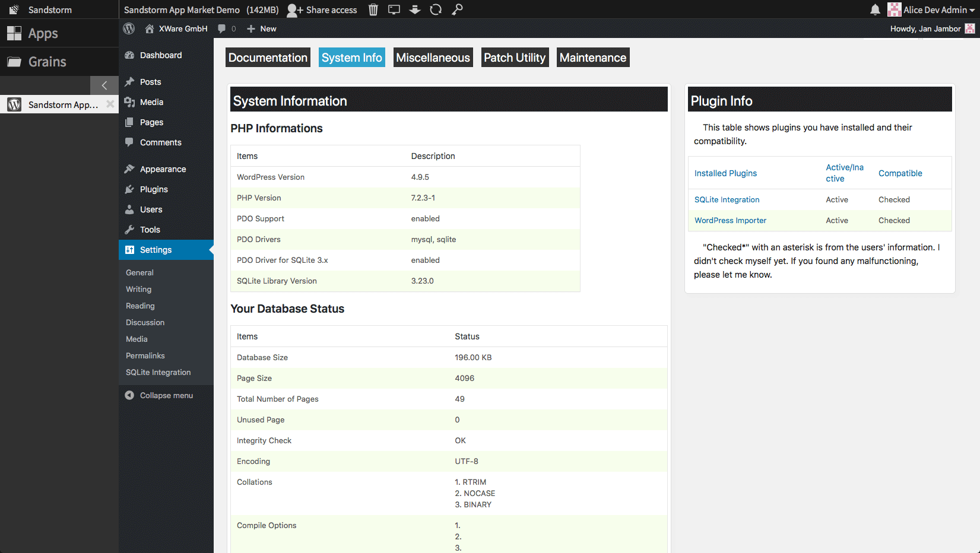The width and height of the screenshot is (980, 553).
Task: Open the comments bubble in the admin bar
Action: click(x=227, y=28)
